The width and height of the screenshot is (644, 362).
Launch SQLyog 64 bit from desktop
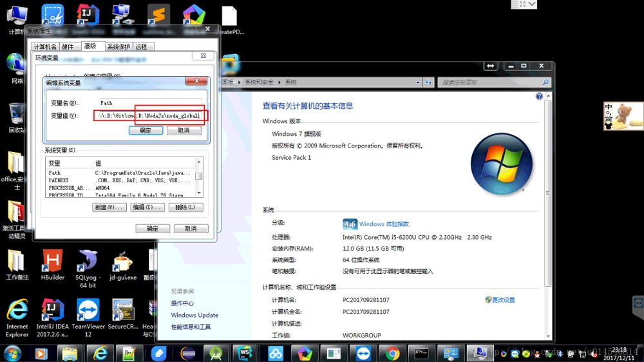[x=88, y=262]
